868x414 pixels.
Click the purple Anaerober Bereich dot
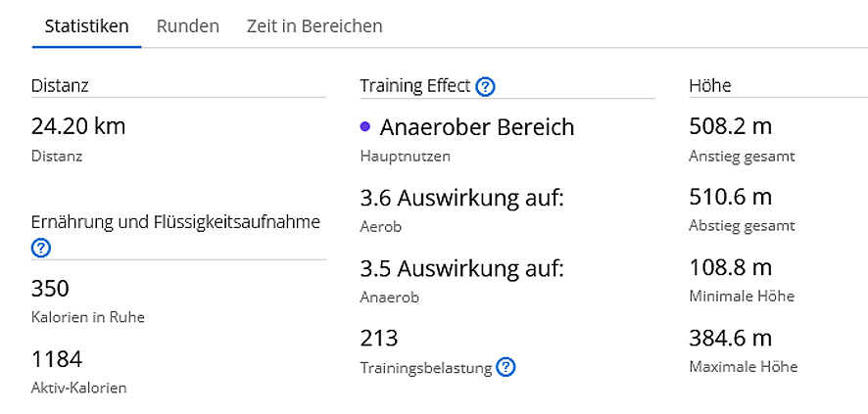pos(364,127)
